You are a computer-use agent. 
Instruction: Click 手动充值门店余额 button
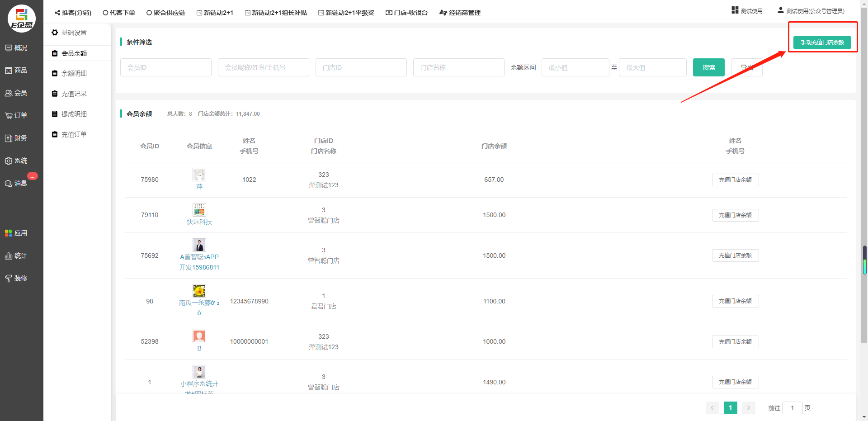tap(822, 43)
